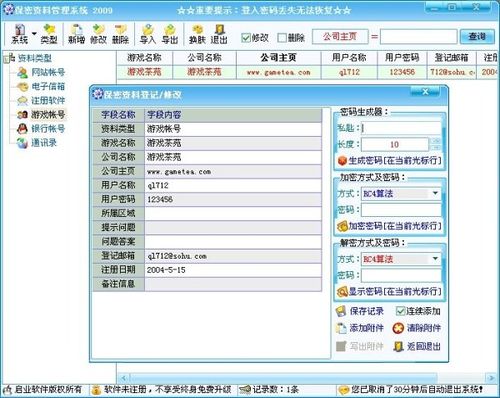Screen dimensions: 500x398
Task: Click the 提示问题 empty field
Action: pos(233,227)
